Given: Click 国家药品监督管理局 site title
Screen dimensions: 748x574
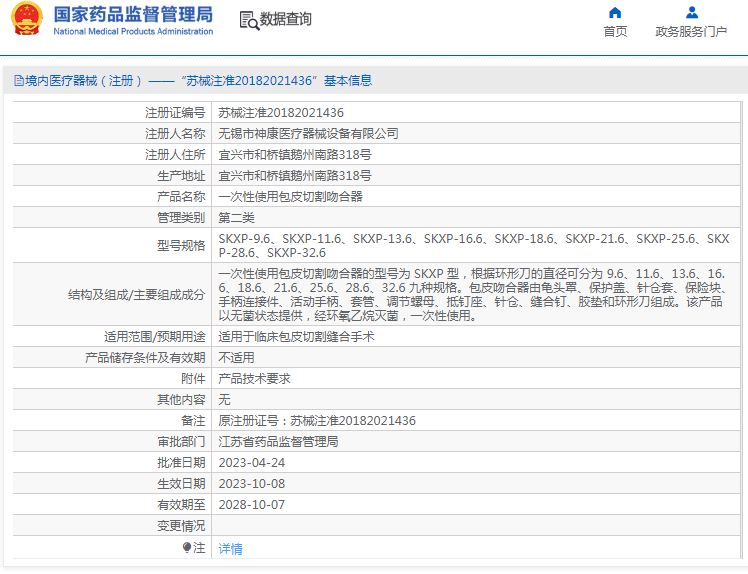Looking at the screenshot, I should 133,14.
